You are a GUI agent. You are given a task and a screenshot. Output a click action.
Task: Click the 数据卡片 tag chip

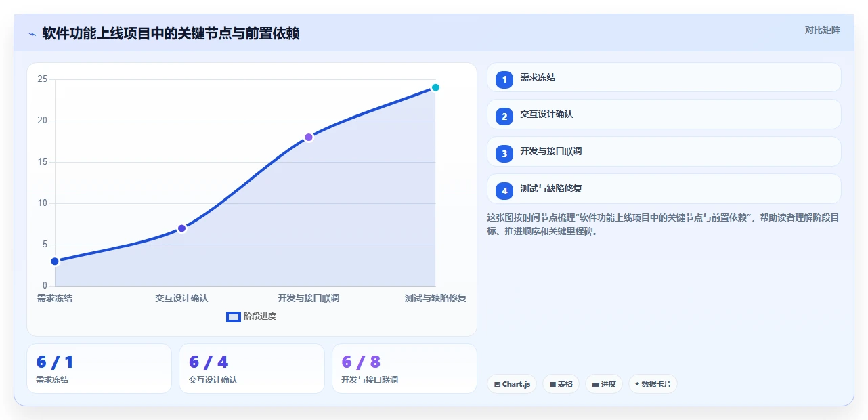[653, 384]
